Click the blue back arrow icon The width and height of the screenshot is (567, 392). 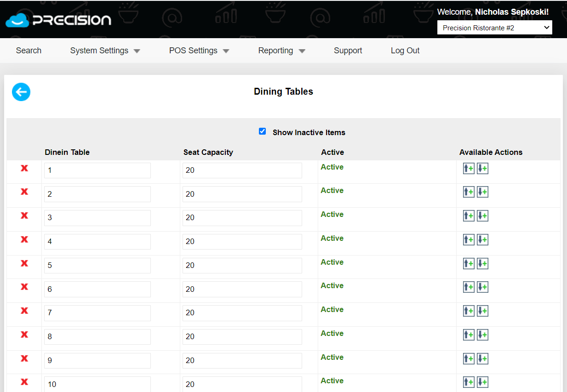tap(21, 92)
